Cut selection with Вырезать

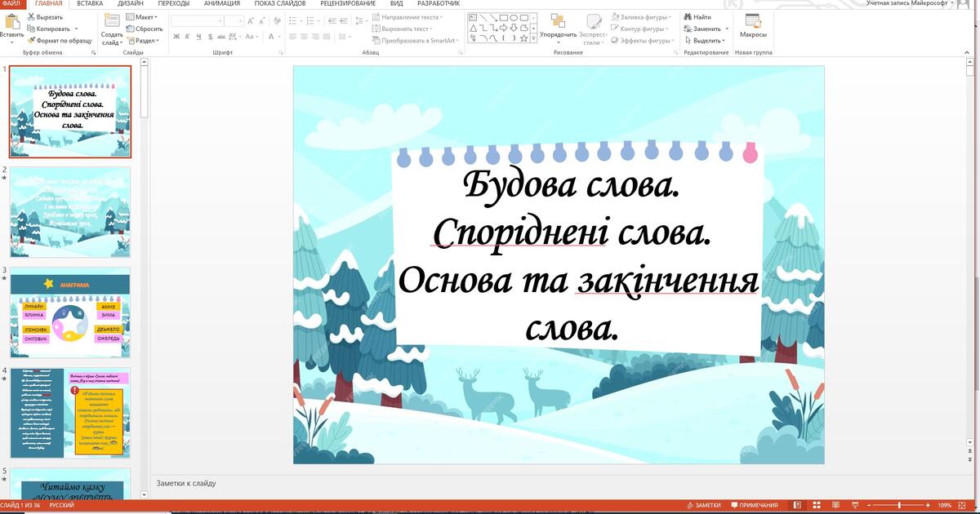[x=45, y=17]
